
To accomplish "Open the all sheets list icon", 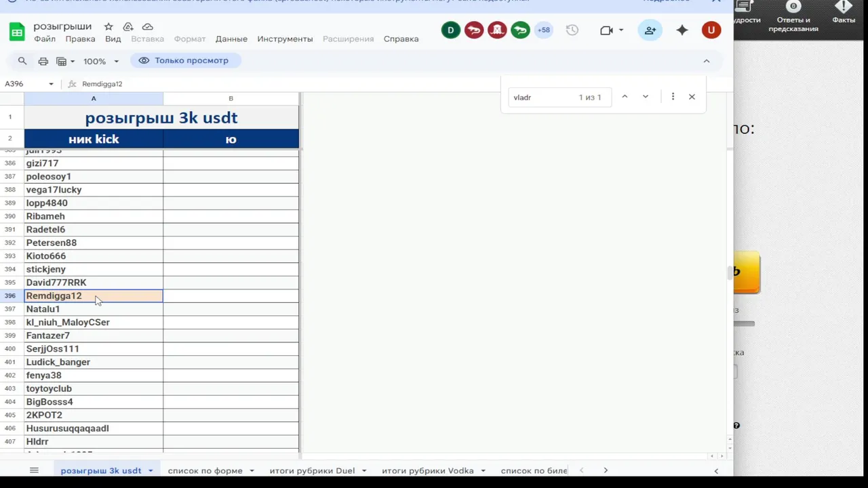I will point(34,470).
